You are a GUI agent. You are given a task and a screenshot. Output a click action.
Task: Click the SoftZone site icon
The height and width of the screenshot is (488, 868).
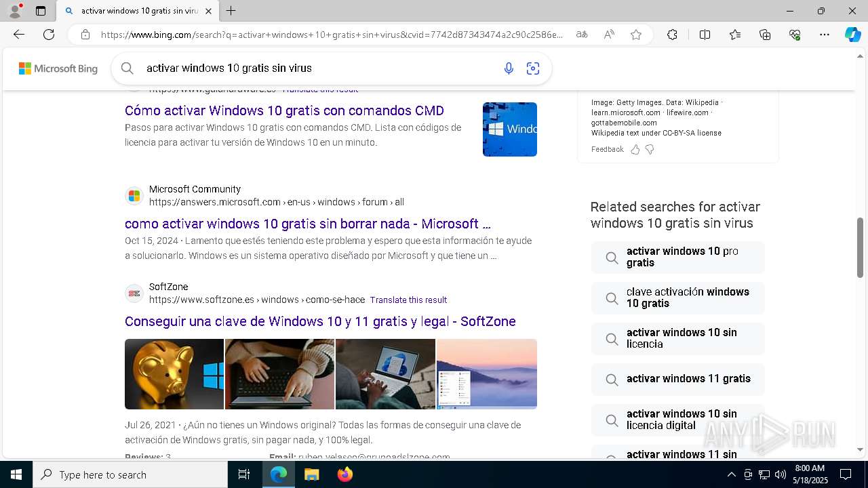pos(134,293)
